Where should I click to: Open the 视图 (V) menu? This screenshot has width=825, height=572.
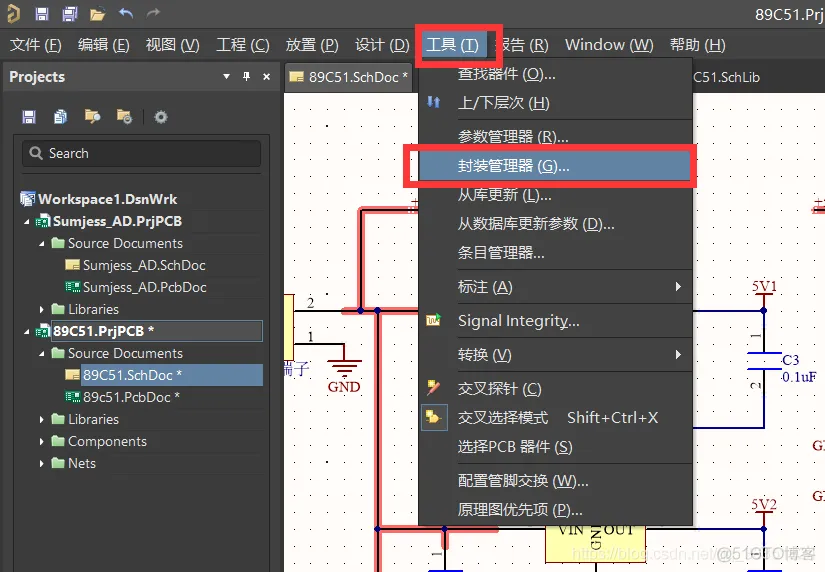(x=173, y=45)
